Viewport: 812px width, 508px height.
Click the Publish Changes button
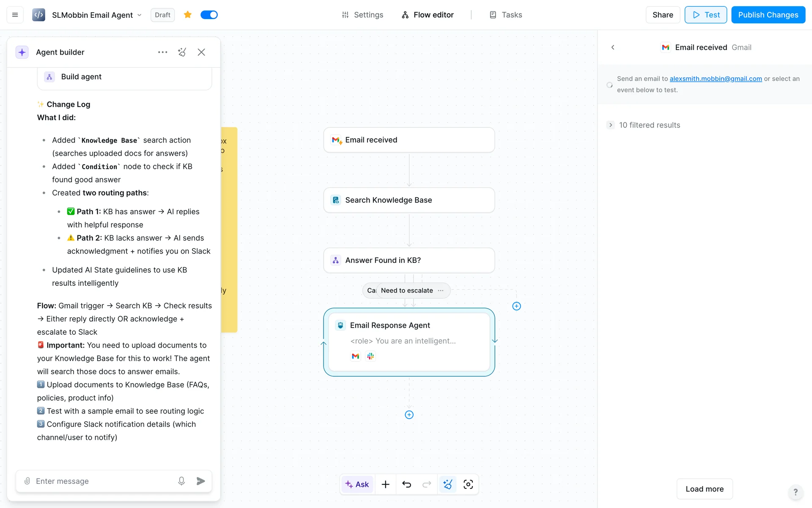(x=768, y=15)
